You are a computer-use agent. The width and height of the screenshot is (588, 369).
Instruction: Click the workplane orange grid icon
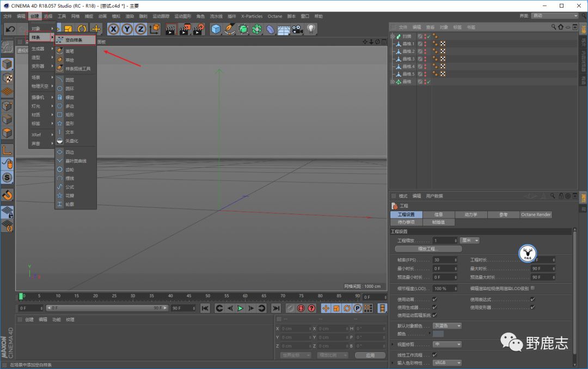(x=7, y=92)
